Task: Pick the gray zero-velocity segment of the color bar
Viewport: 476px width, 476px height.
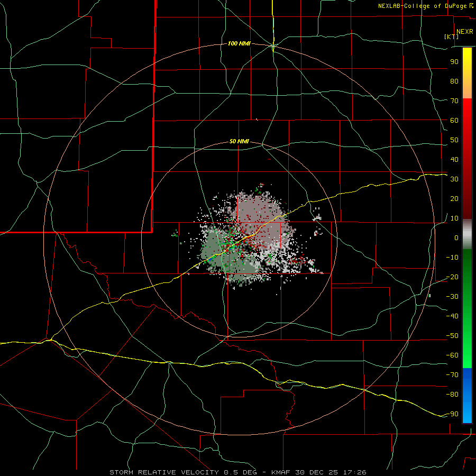Action: click(x=467, y=234)
